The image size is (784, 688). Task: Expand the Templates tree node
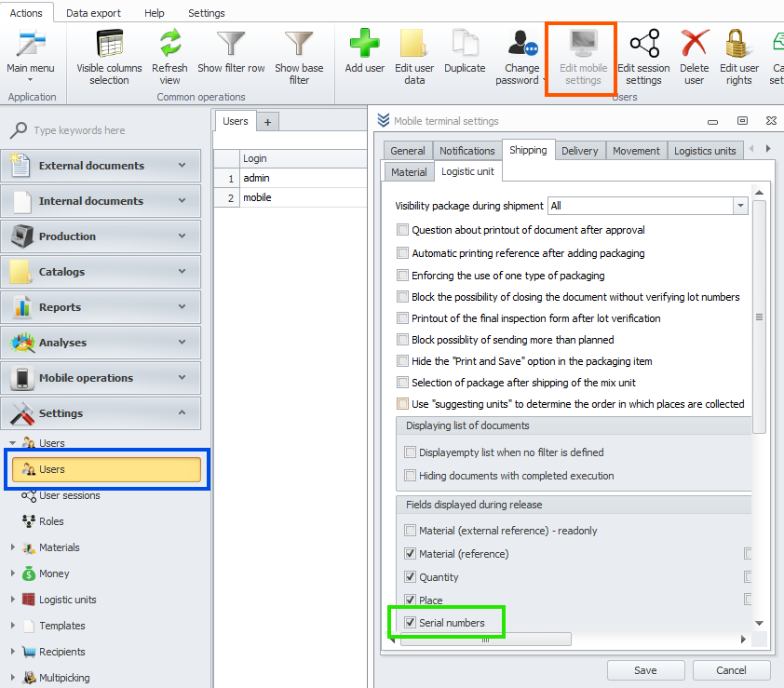13,625
